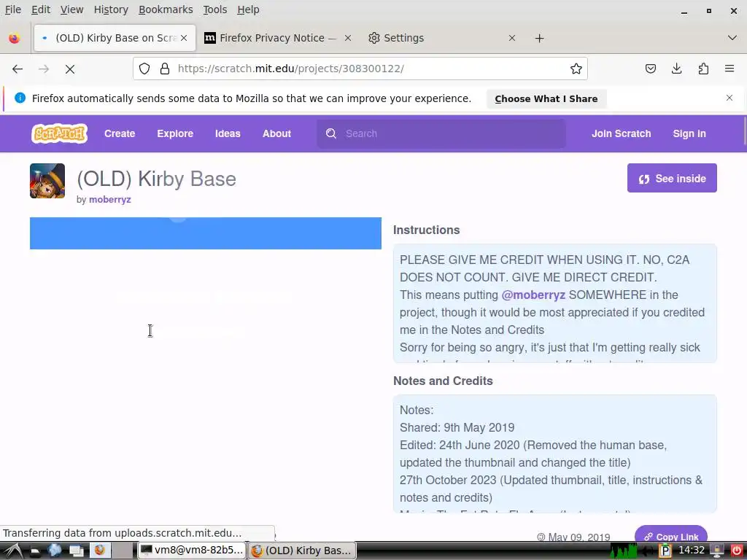Open the Pocket save icon
This screenshot has height=560, width=747.
650,69
